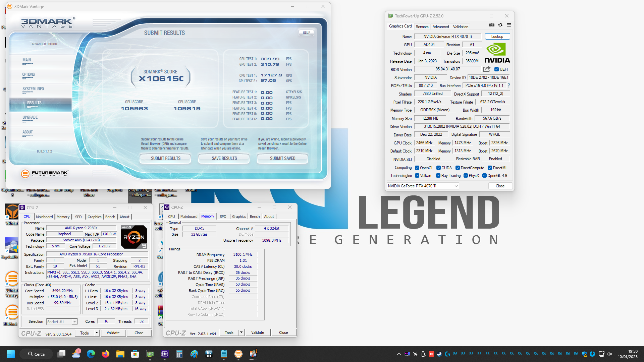644x362 pixels.
Task: Click the taskbar Cerca search box
Action: point(36,354)
